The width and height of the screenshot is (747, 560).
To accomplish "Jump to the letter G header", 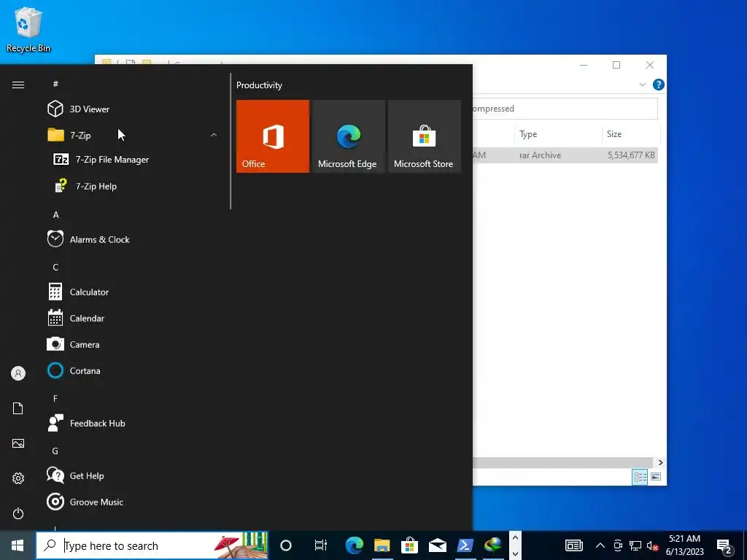I will coord(55,451).
